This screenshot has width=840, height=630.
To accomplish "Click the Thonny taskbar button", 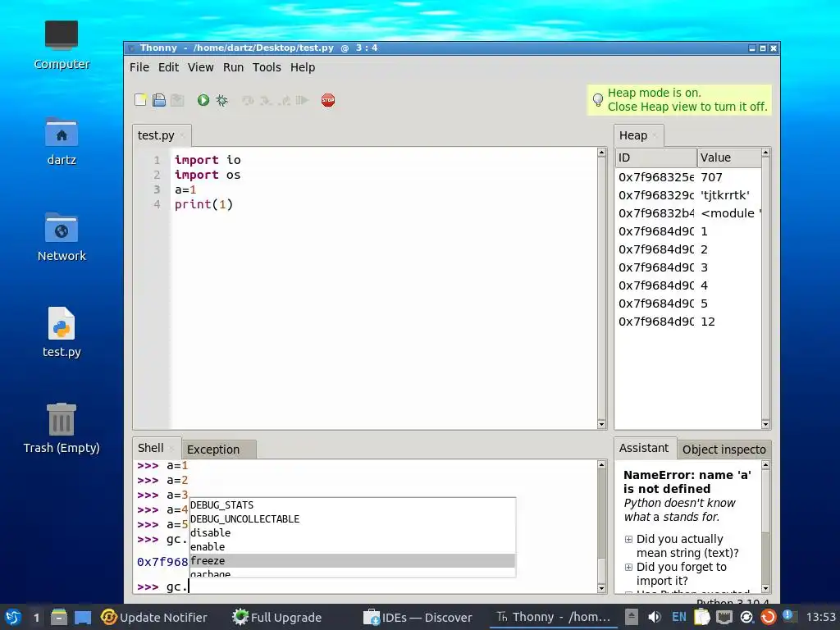I will [553, 617].
